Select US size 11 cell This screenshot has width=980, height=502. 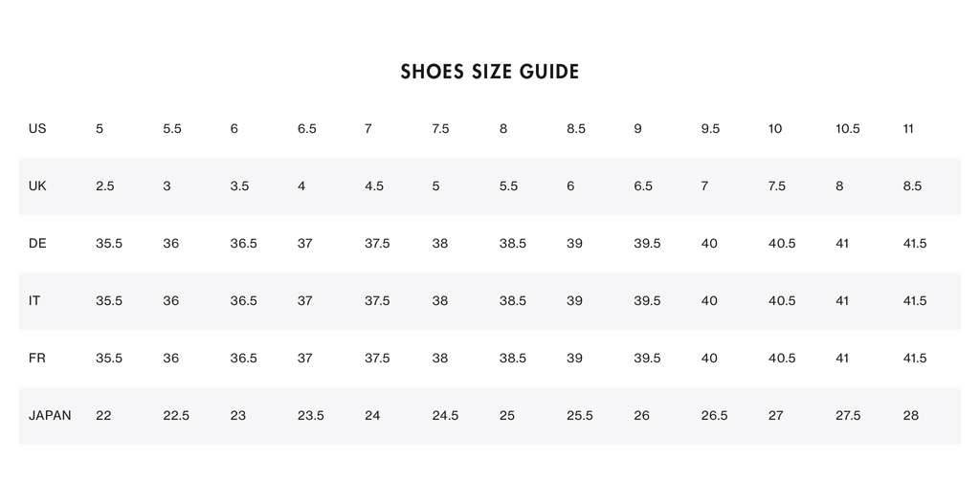click(908, 129)
